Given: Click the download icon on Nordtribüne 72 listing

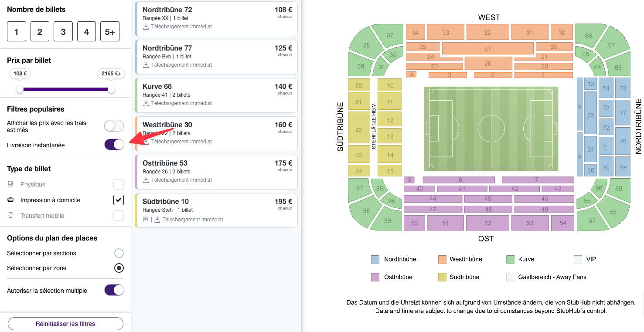Looking at the screenshot, I should pyautogui.click(x=145, y=27).
